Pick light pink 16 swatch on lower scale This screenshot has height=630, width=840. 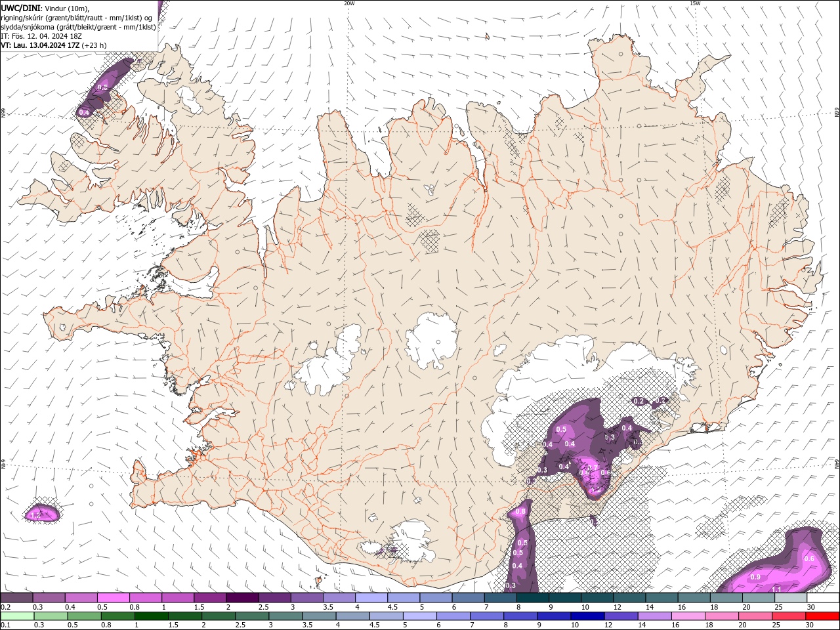pyautogui.click(x=687, y=616)
